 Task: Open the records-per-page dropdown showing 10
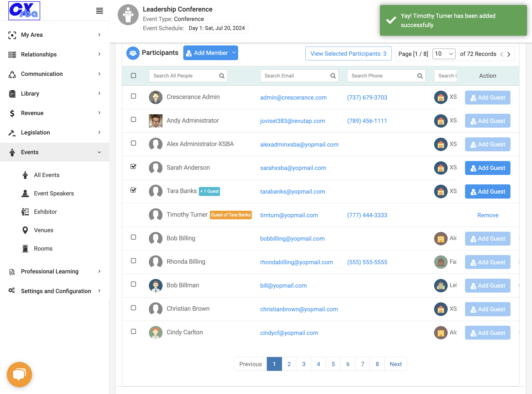[x=444, y=54]
